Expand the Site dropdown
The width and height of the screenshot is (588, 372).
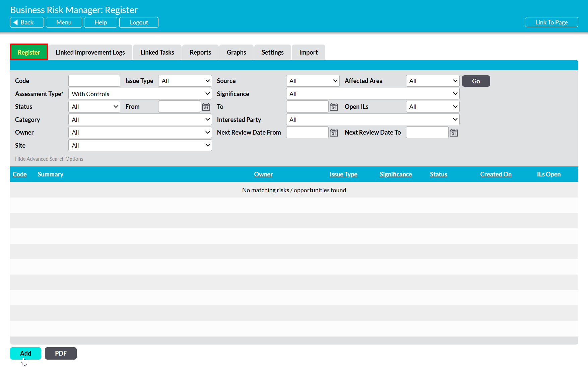tap(140, 145)
